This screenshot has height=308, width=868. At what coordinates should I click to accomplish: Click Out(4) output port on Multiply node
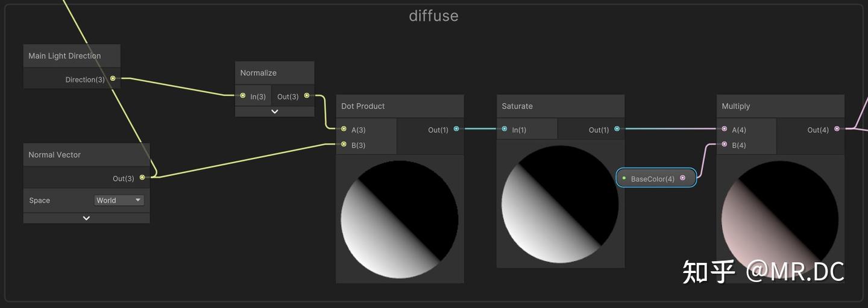tap(837, 128)
